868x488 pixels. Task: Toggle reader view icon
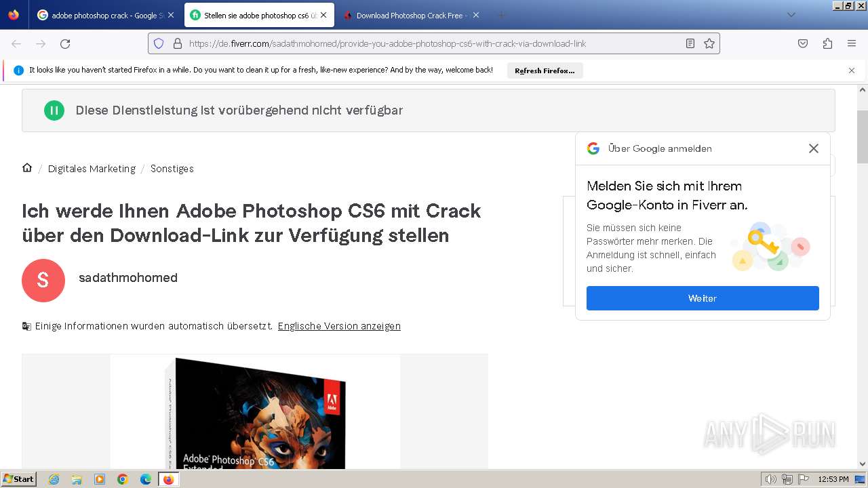[x=690, y=43]
